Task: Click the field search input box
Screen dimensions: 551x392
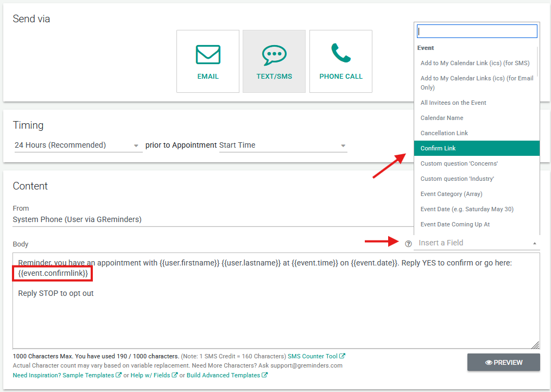Action: (477, 31)
